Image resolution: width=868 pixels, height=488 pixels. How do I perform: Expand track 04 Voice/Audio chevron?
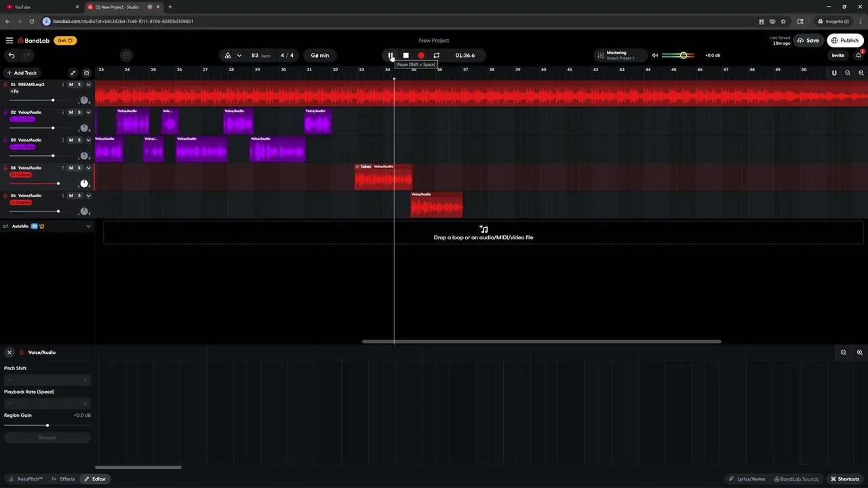[88, 168]
